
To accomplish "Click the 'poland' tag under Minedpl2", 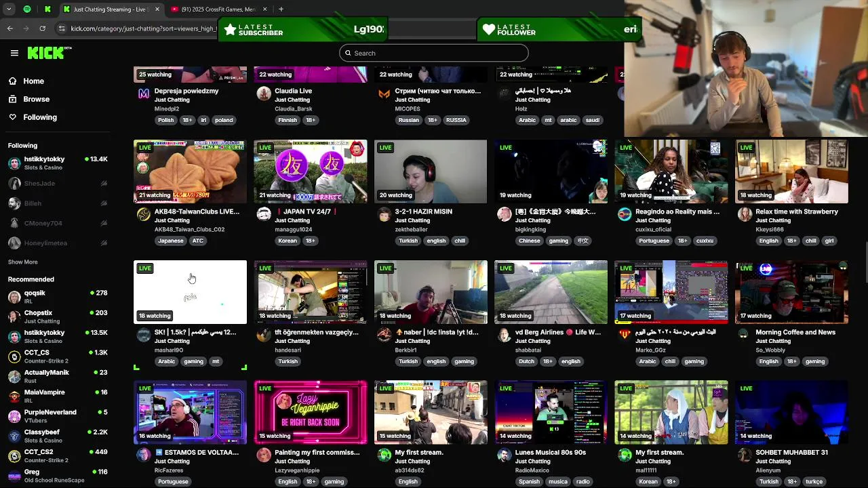I will point(224,120).
